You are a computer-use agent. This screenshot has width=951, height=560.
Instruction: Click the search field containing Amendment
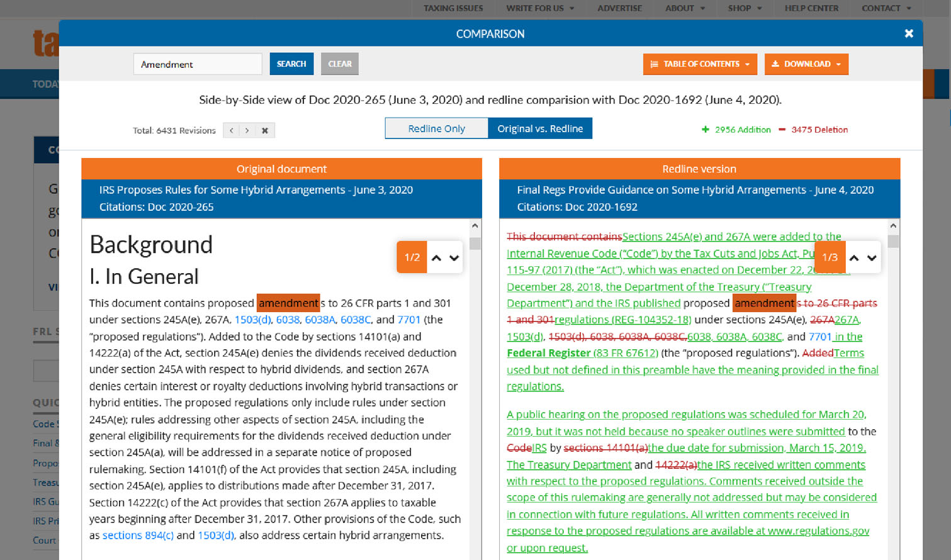click(198, 64)
